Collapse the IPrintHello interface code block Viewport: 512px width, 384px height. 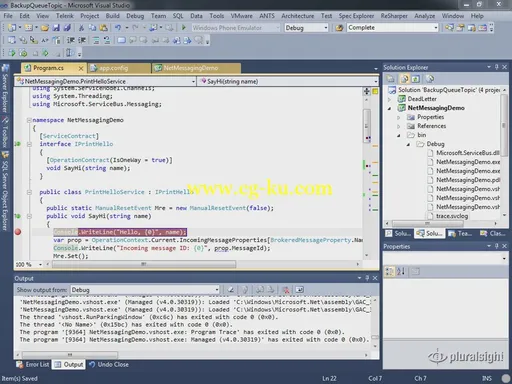click(29, 144)
